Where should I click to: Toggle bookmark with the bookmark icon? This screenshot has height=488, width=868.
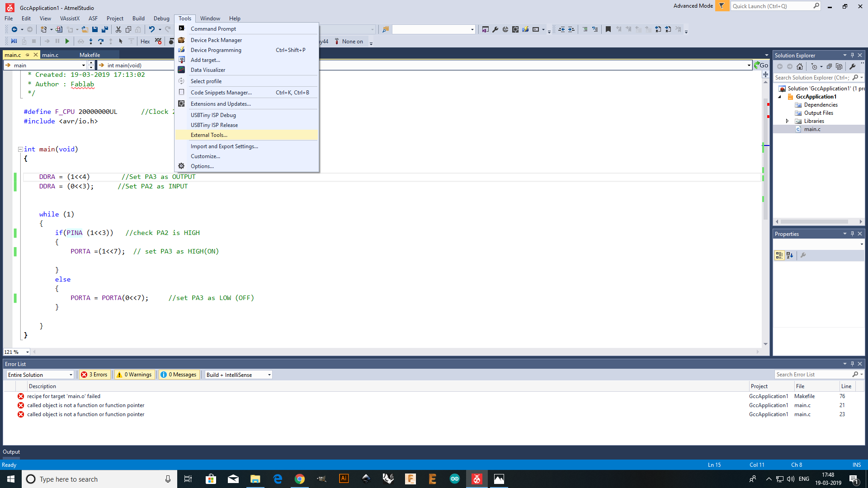(608, 29)
